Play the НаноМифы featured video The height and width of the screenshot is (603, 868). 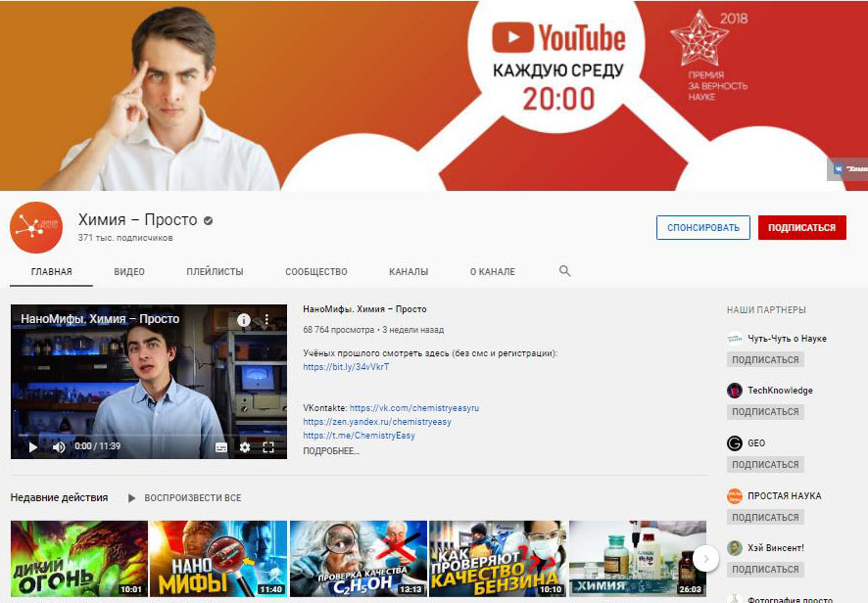(32, 447)
